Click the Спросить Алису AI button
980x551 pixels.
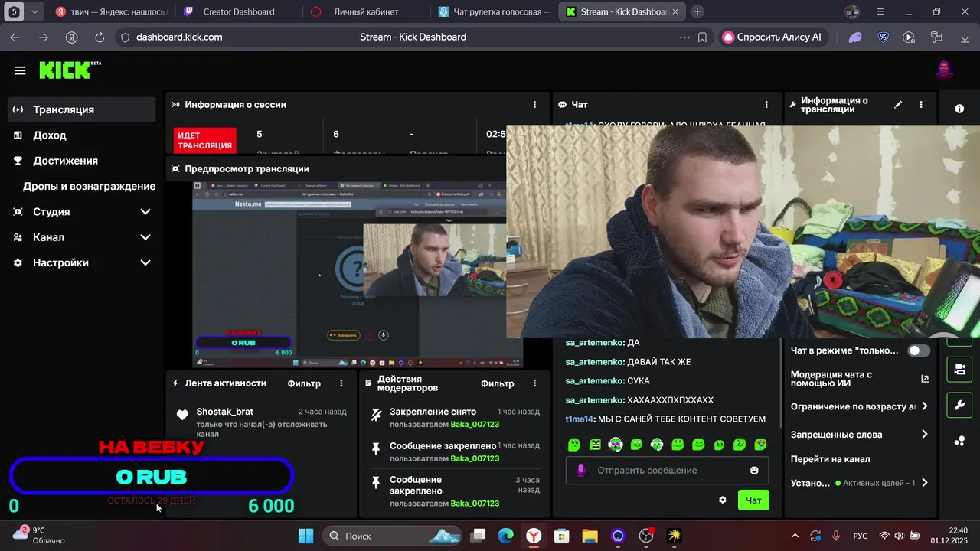[772, 37]
